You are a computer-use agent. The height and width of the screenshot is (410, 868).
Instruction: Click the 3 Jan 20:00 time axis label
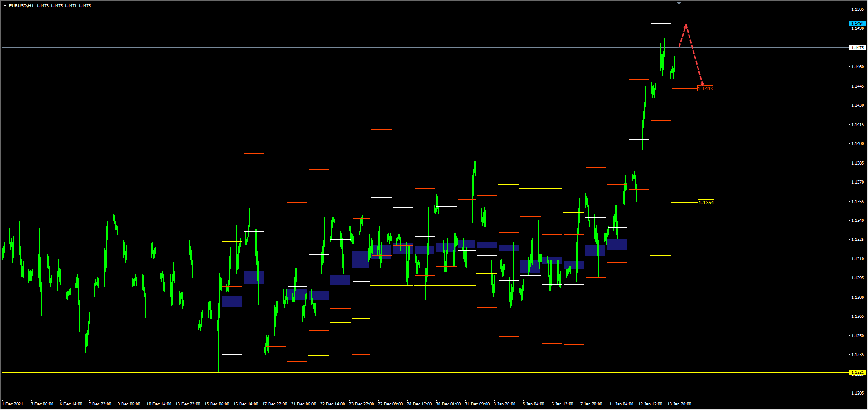[505, 404]
